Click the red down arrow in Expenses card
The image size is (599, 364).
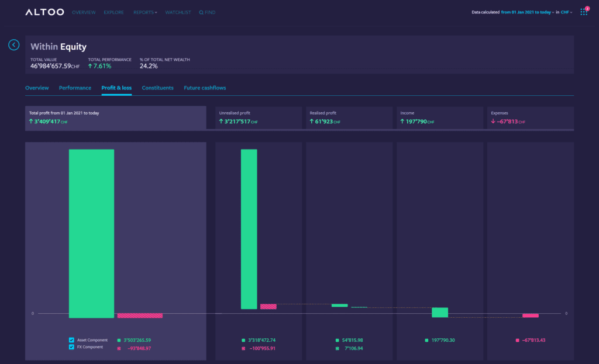point(493,122)
